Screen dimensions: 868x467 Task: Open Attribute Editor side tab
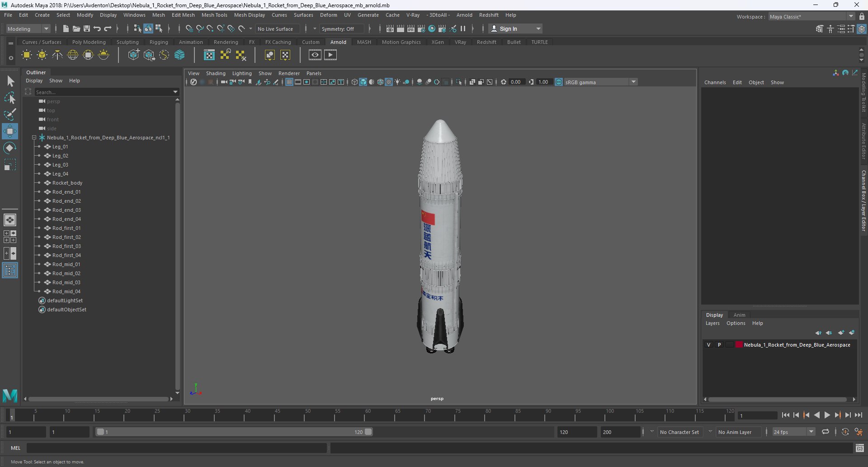863,141
